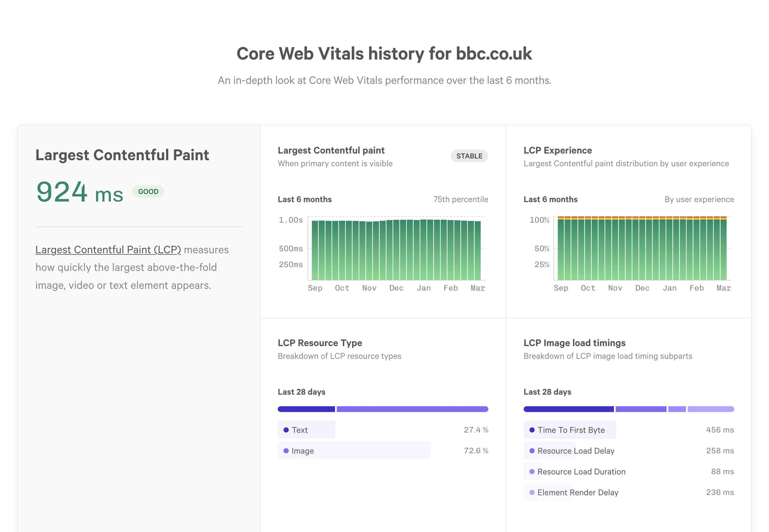
Task: Open the By user experience selector
Action: [699, 199]
